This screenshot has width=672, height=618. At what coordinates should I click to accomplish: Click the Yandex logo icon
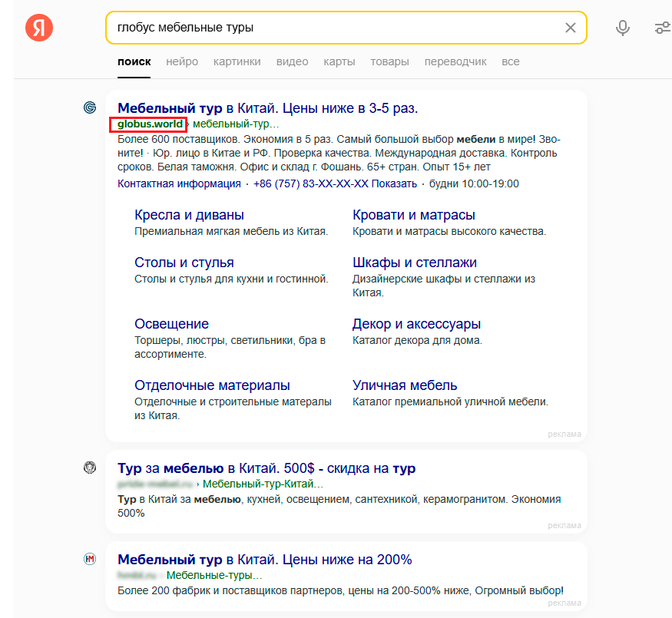39,28
